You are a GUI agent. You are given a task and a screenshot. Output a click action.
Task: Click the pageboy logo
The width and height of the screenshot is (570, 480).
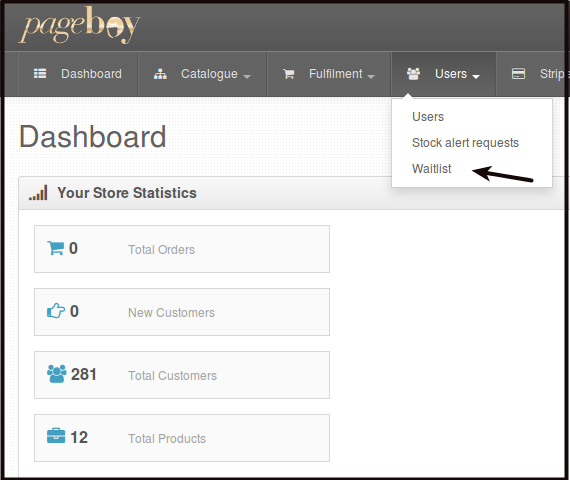pyautogui.click(x=79, y=25)
